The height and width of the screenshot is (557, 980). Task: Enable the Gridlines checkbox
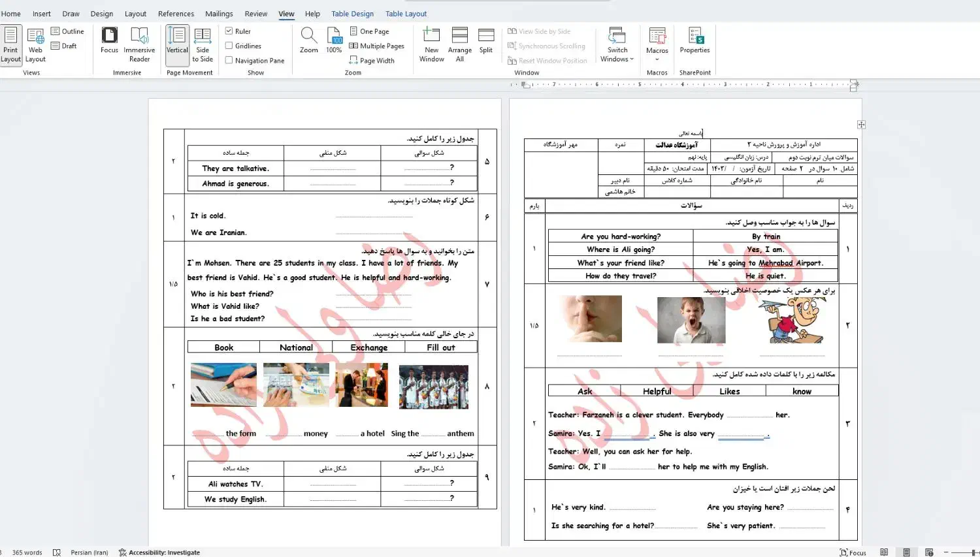pyautogui.click(x=229, y=46)
